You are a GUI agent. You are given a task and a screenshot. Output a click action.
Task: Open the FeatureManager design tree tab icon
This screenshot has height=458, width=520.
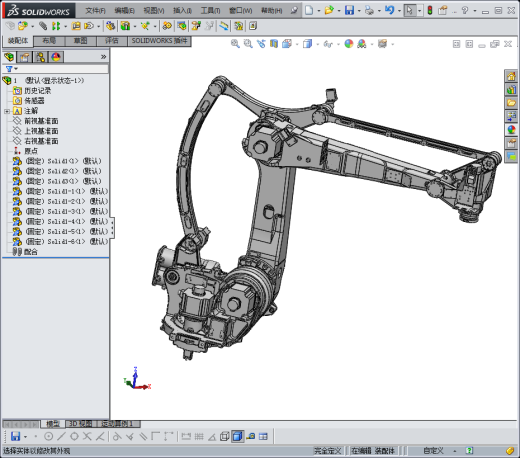click(x=9, y=57)
